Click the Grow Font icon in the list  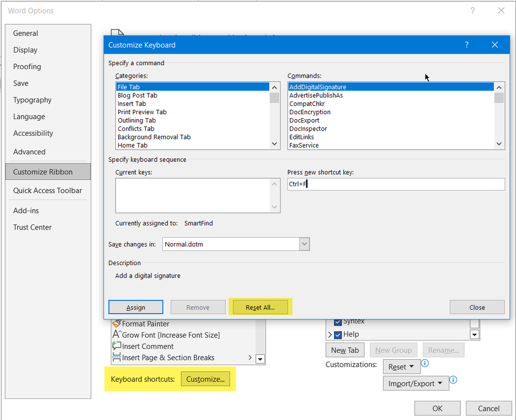coord(117,334)
